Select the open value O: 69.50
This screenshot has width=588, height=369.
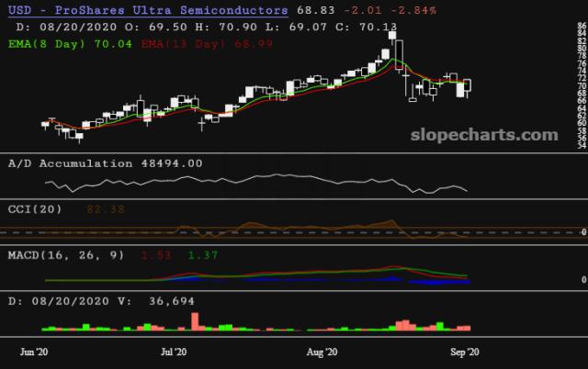(156, 27)
